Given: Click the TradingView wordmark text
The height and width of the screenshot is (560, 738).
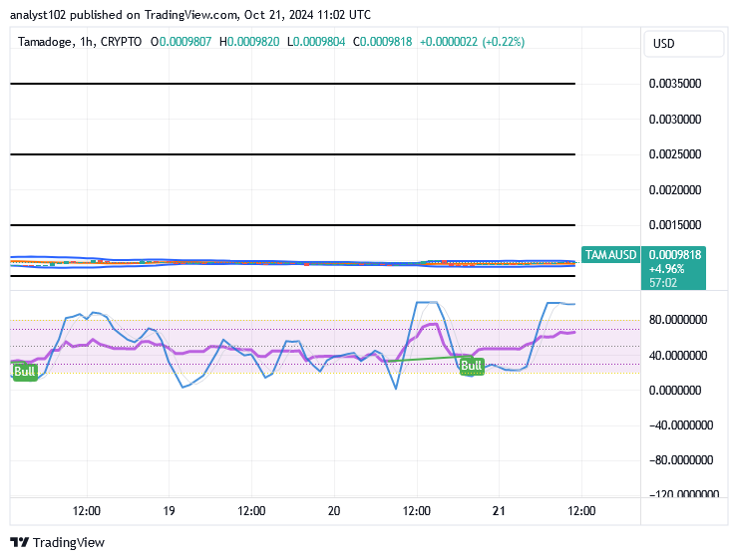Looking at the screenshot, I should click(68, 543).
